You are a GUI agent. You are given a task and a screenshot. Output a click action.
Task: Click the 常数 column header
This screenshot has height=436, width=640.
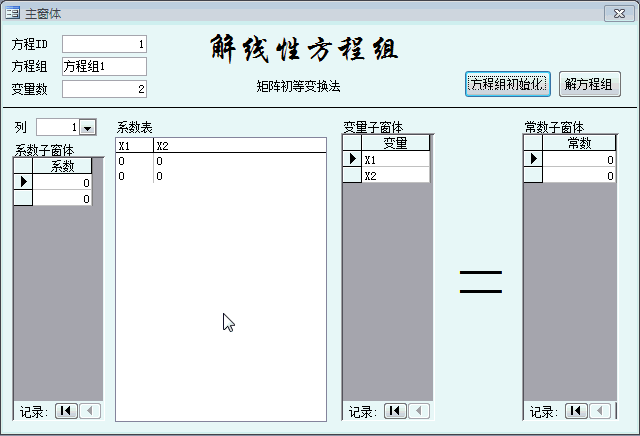(579, 143)
